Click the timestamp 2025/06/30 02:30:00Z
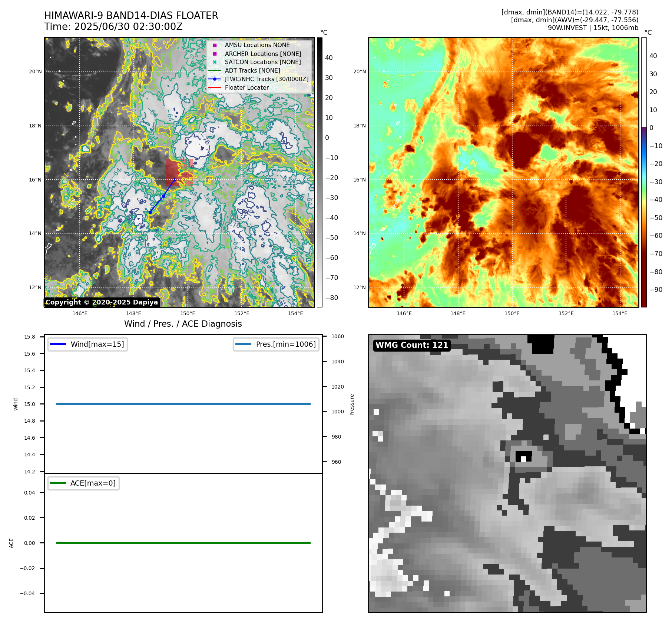672x626 pixels. click(128, 27)
